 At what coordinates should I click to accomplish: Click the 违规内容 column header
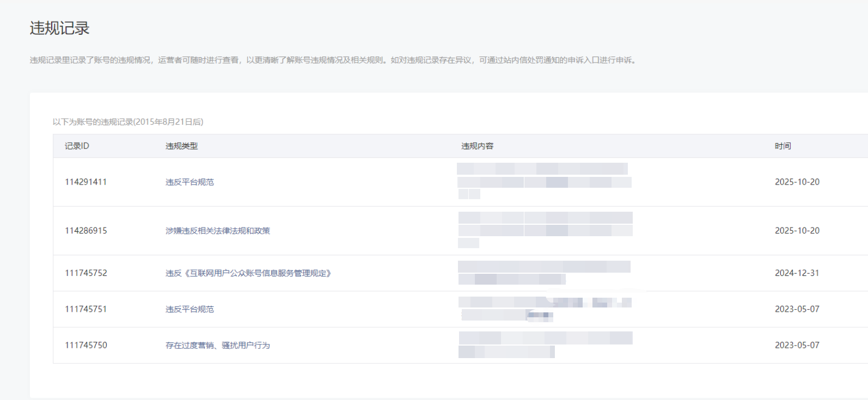[477, 146]
